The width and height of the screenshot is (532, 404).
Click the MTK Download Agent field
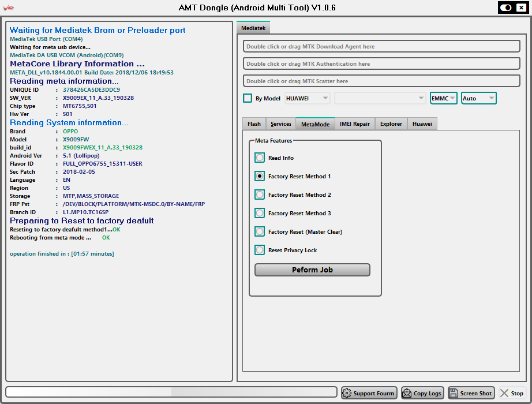381,47
